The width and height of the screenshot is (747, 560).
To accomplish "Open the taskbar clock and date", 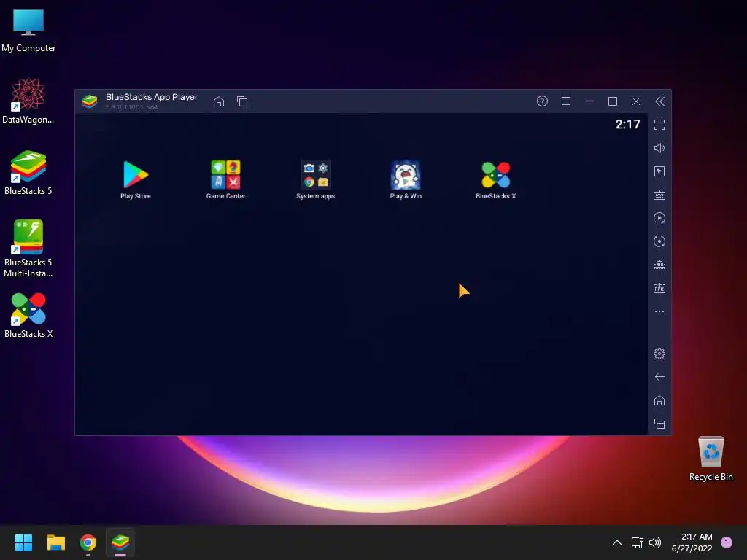I will [x=692, y=542].
